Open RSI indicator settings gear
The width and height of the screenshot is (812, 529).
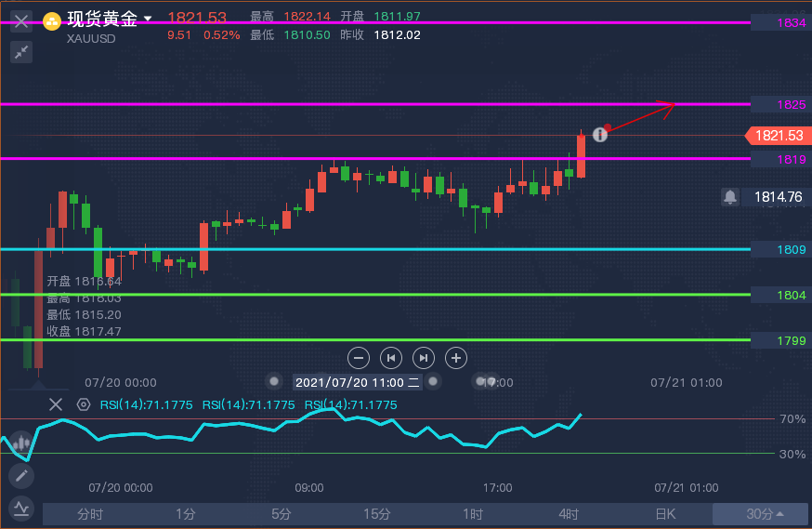(84, 404)
